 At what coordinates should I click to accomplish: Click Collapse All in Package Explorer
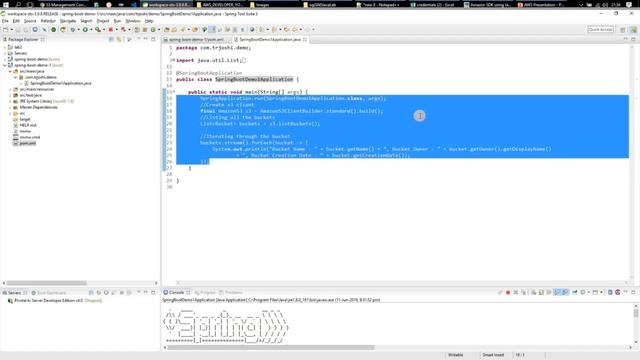tap(111, 39)
